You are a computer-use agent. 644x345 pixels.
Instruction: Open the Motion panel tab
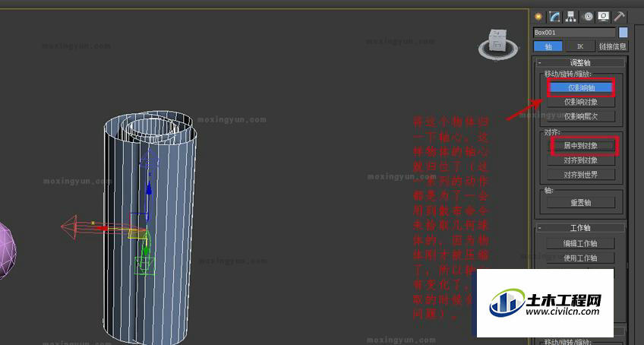[x=588, y=17]
